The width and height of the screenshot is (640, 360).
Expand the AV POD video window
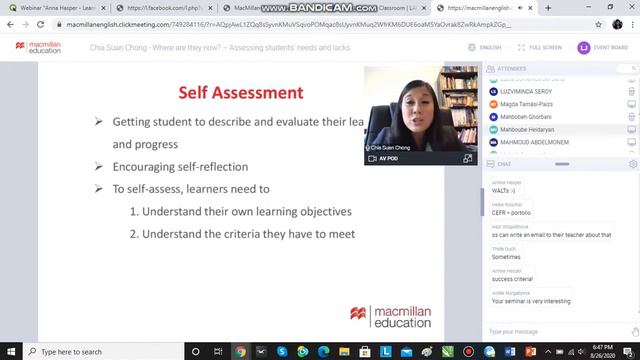pos(467,158)
